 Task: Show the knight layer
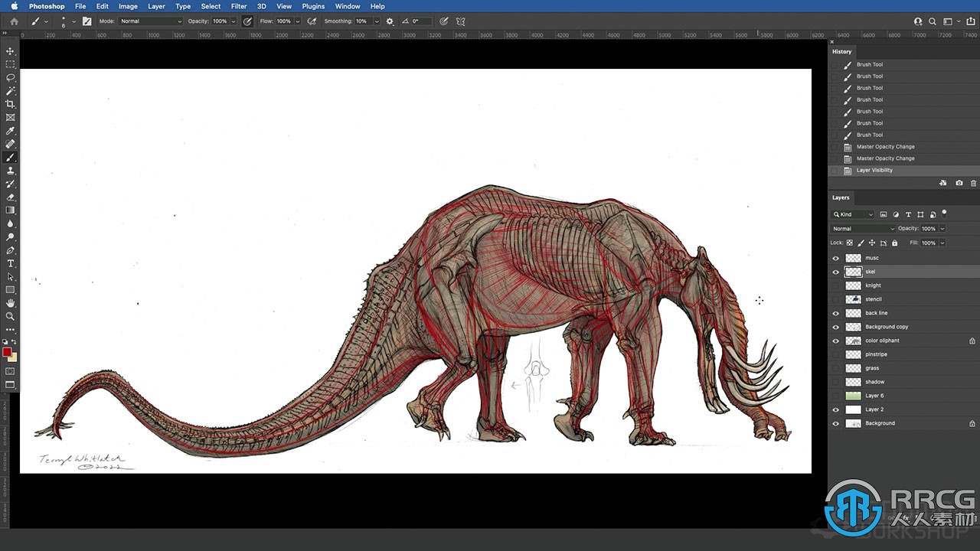tap(835, 285)
